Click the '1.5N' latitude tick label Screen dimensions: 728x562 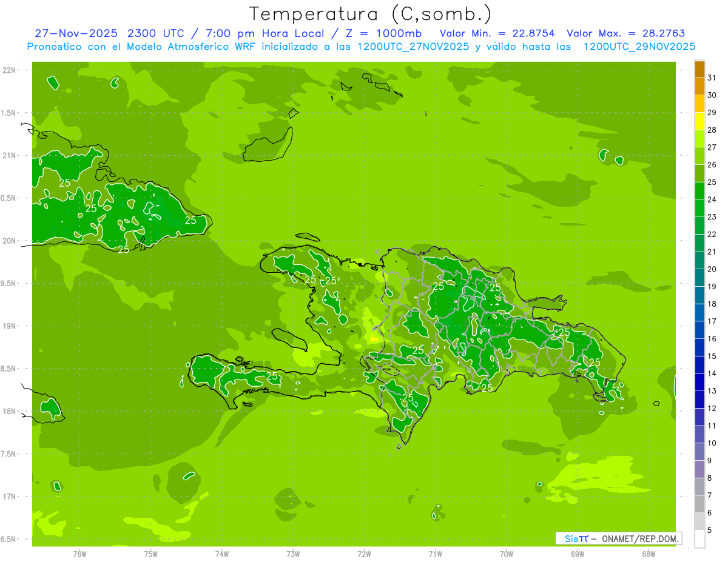tap(10, 113)
